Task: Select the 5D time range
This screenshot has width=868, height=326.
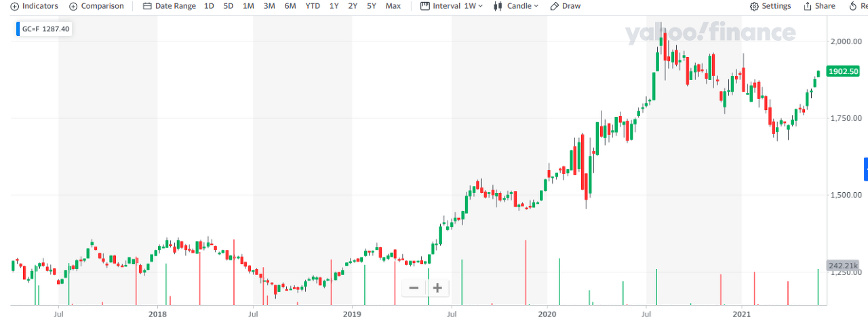Action: [x=229, y=6]
